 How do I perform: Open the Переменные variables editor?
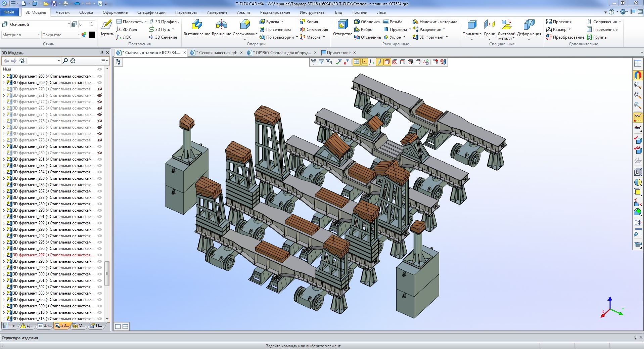[x=602, y=29]
